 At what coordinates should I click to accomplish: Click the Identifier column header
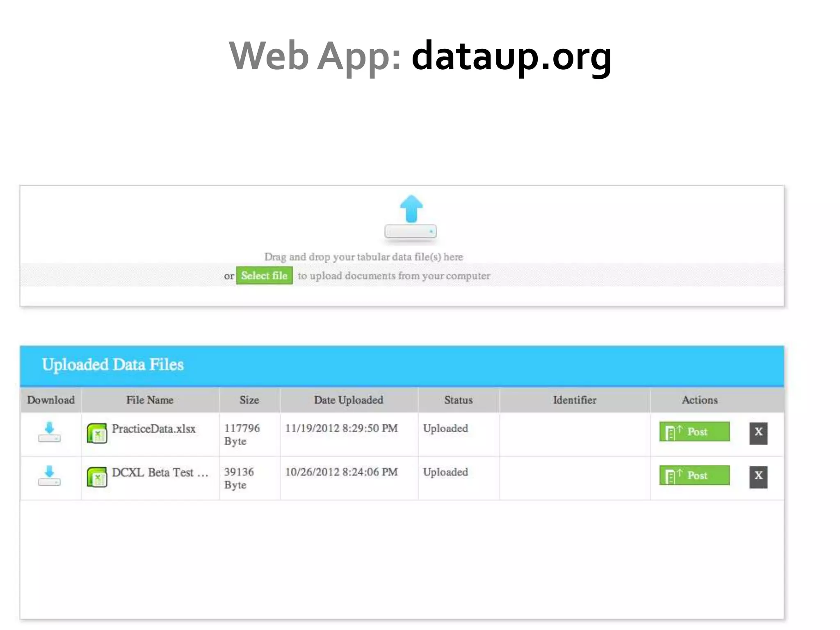coord(575,400)
